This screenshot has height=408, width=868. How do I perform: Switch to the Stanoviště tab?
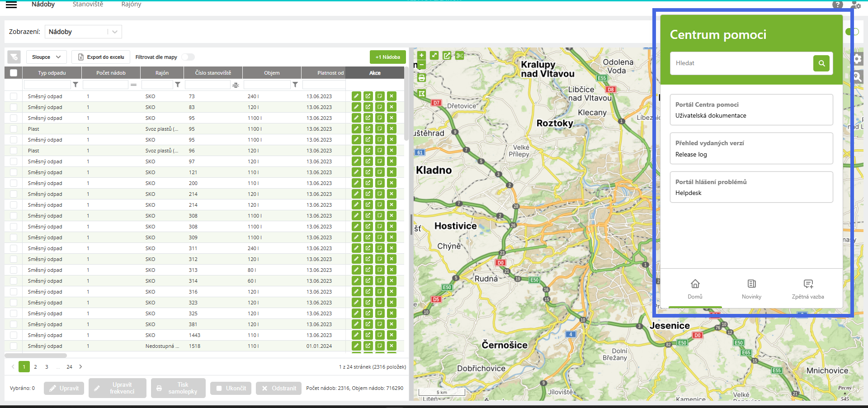(x=88, y=5)
